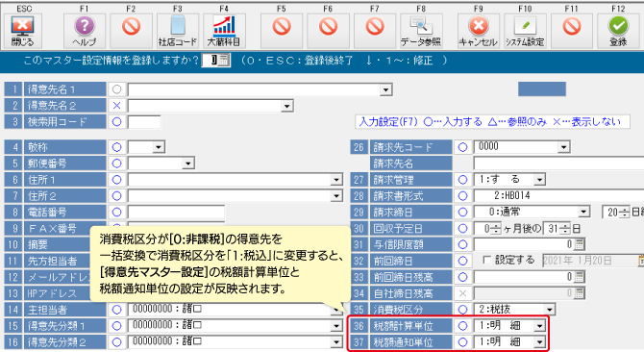Open 請求管理 dropdown showing 1:する
644x352 pixels.
point(539,180)
